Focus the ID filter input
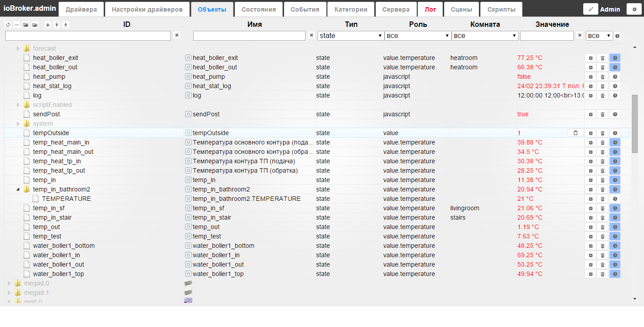 point(88,36)
